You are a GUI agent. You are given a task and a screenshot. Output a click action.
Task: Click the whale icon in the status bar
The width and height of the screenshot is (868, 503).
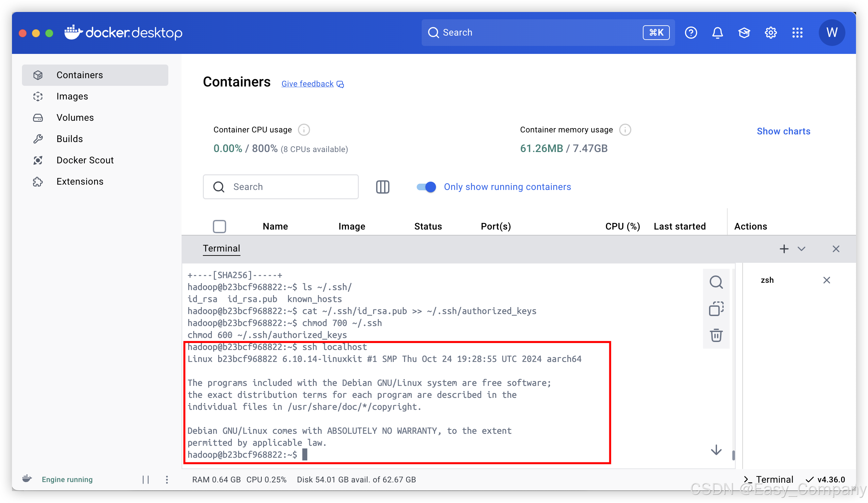(27, 479)
